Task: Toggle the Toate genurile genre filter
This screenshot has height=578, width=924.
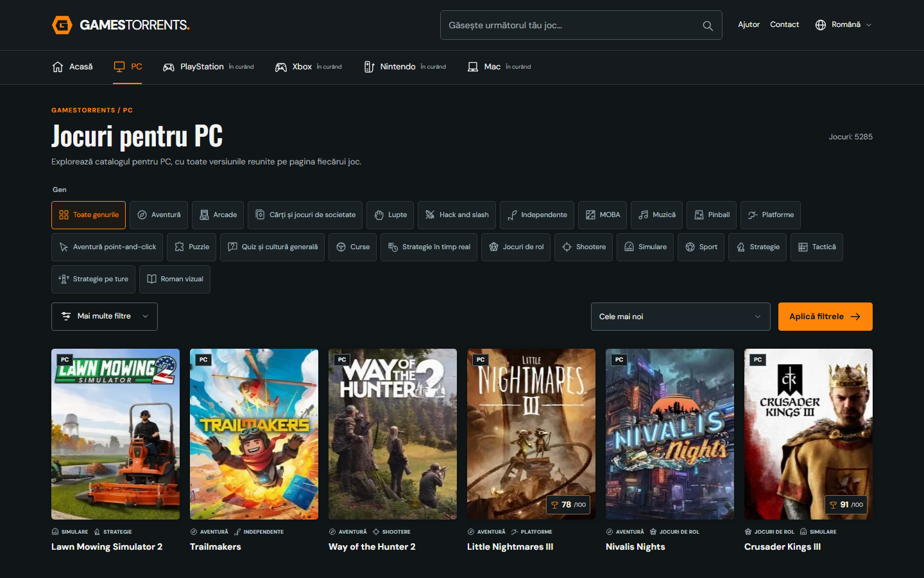Action: 89,215
